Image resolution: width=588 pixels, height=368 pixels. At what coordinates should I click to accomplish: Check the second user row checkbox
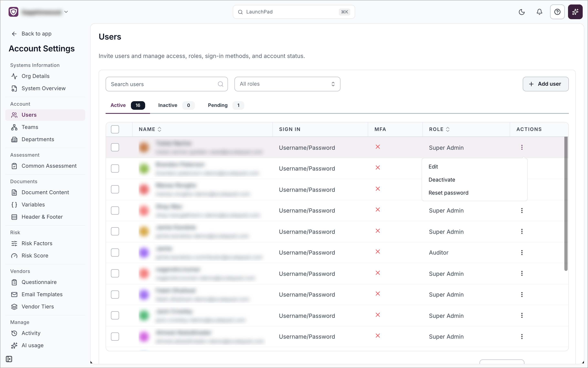tap(115, 168)
